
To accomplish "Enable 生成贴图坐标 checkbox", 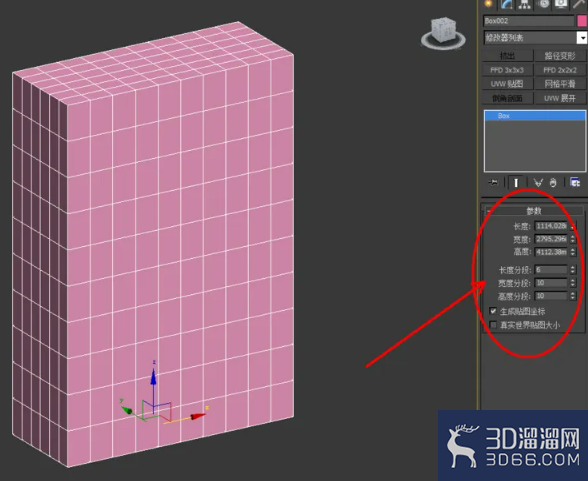I will click(493, 311).
